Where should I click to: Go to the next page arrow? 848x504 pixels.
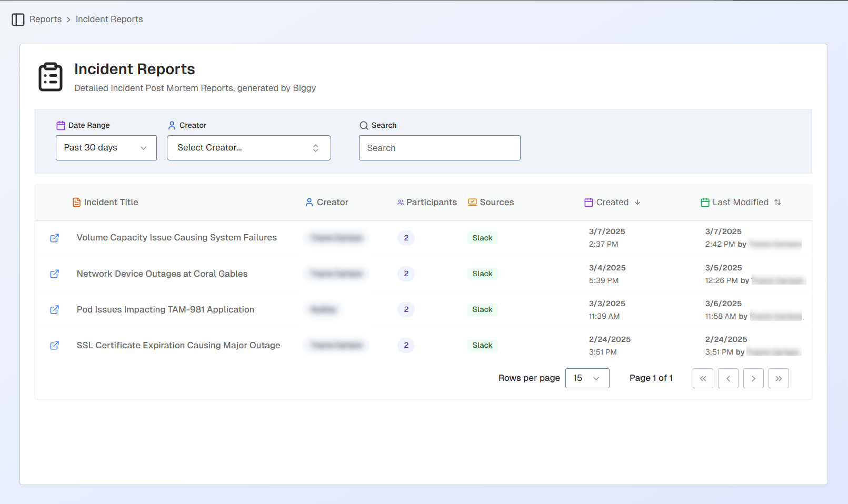[x=753, y=378]
